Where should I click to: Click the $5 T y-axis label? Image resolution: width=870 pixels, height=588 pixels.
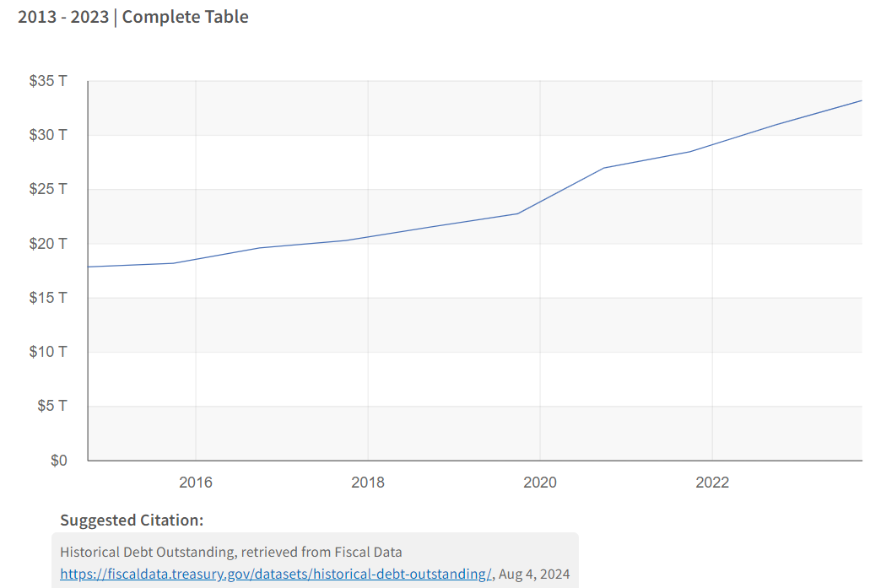tap(51, 406)
